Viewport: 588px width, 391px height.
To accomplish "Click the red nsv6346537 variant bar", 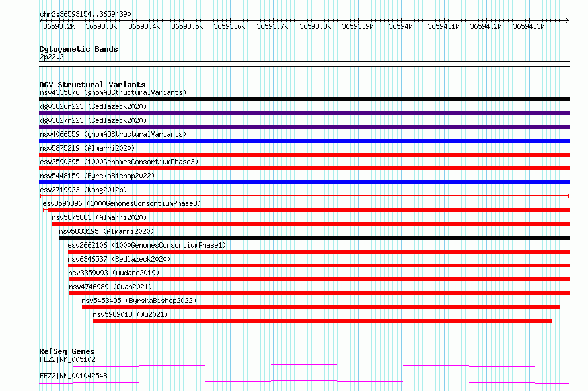I will [x=318, y=266].
